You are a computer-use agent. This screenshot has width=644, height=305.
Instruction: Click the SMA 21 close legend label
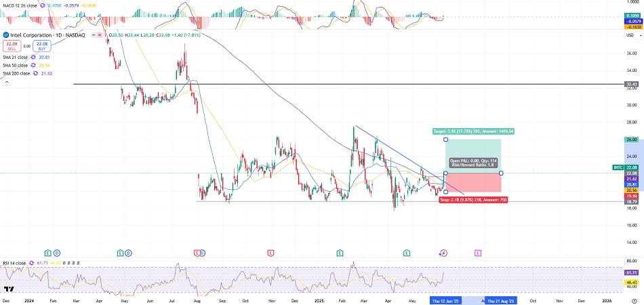[15, 57]
